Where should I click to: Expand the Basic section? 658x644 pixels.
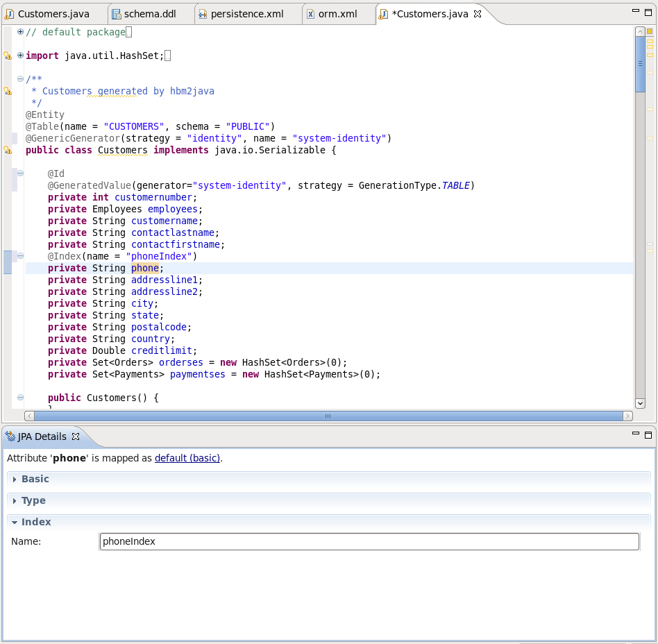[16, 479]
